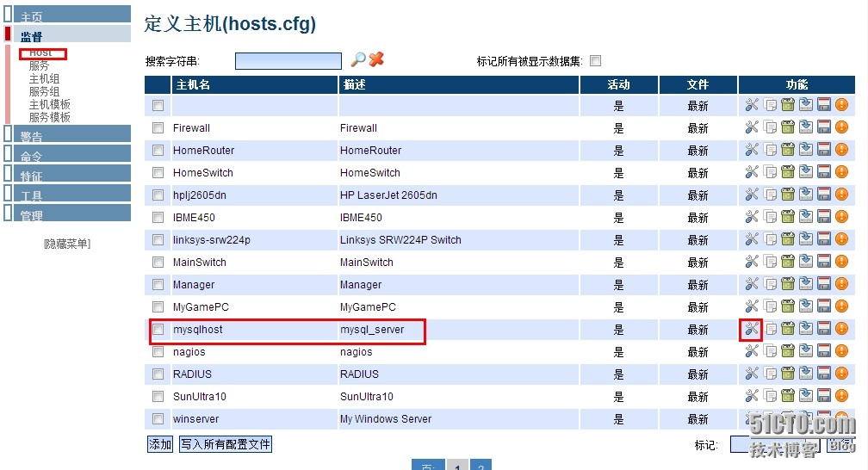
Task: Click 写入所有配置文件 button
Action: [x=226, y=444]
